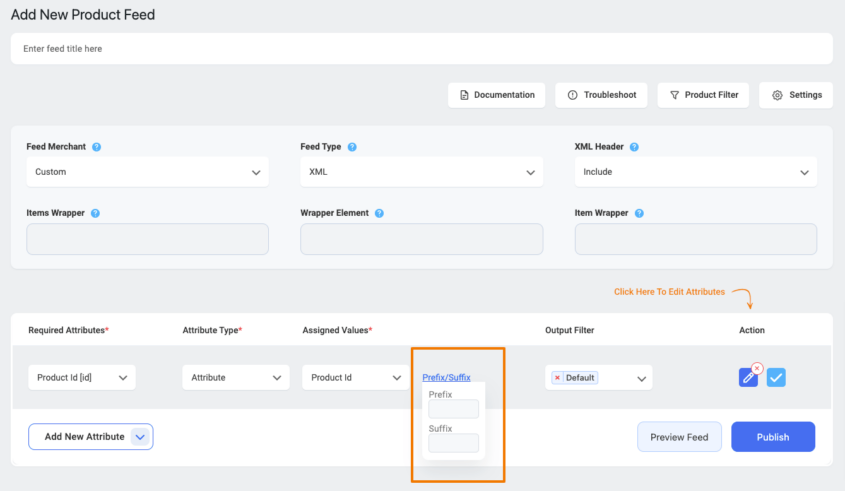Open the Product Id [id] attribute dropdown

click(82, 378)
